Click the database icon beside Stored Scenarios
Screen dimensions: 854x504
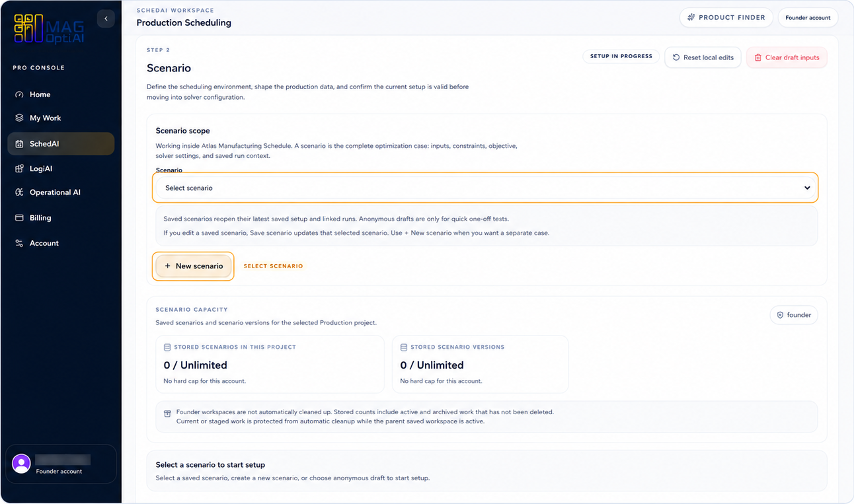pyautogui.click(x=167, y=347)
